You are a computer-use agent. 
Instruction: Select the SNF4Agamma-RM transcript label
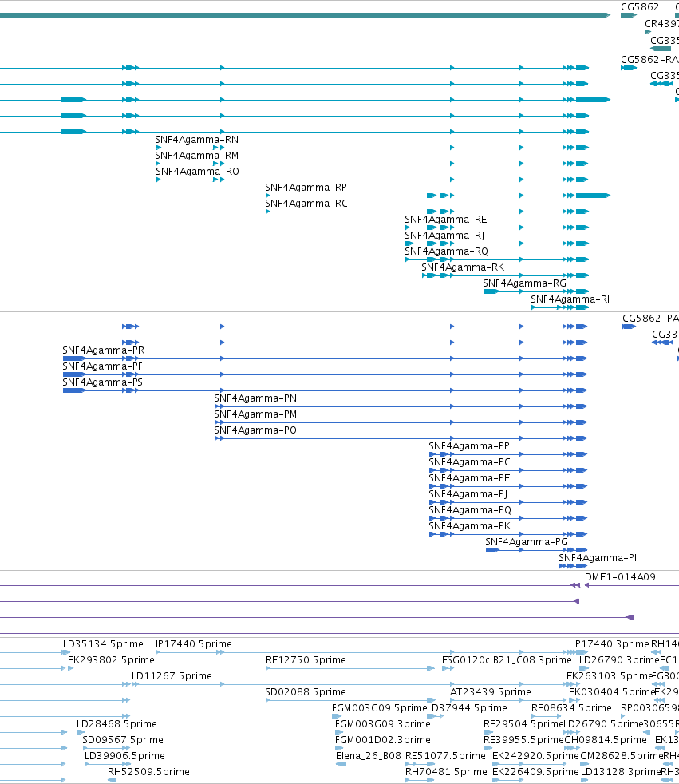point(197,156)
